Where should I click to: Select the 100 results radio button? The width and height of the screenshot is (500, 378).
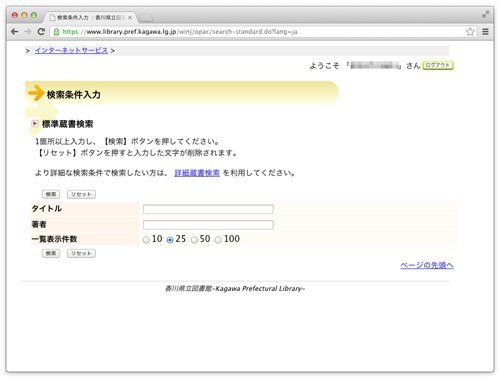tap(218, 240)
